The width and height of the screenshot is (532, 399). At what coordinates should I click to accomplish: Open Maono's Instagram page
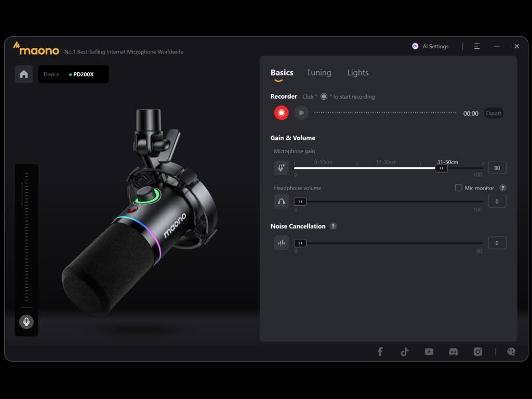coord(477,352)
